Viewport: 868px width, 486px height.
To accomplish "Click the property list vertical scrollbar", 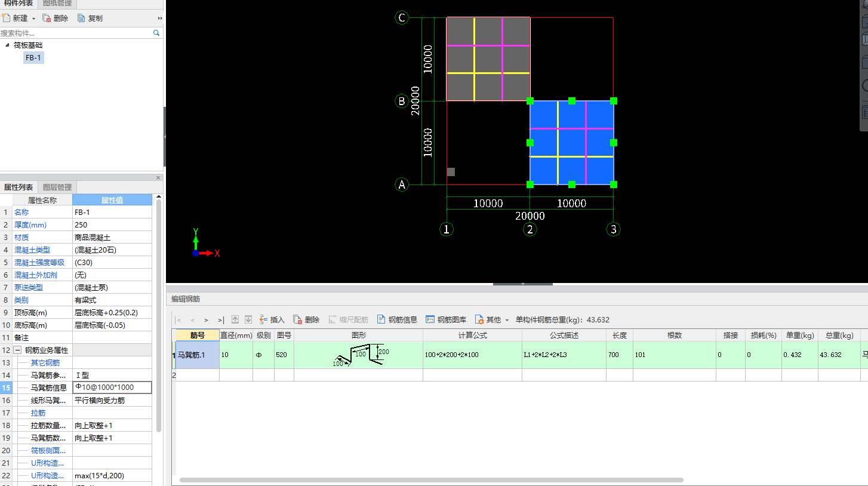I will click(159, 316).
